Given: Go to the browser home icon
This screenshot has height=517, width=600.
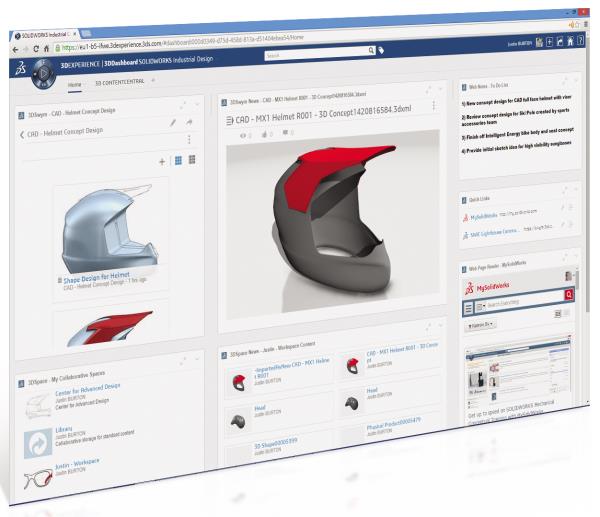Looking at the screenshot, I should coord(46,49).
